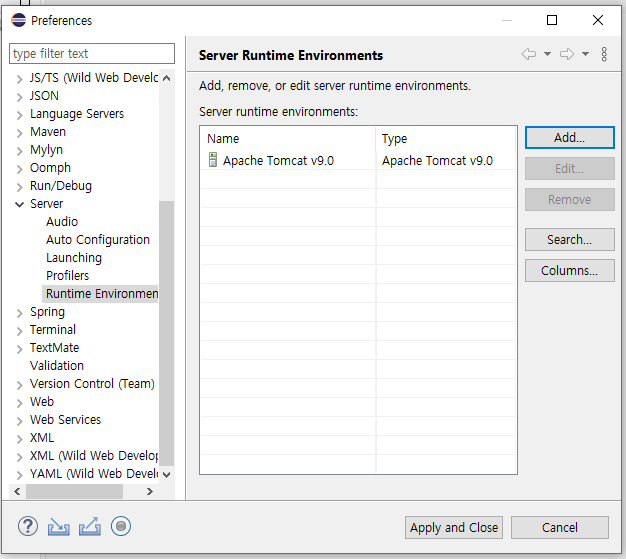
Task: Click the Name column header
Action: 288,139
